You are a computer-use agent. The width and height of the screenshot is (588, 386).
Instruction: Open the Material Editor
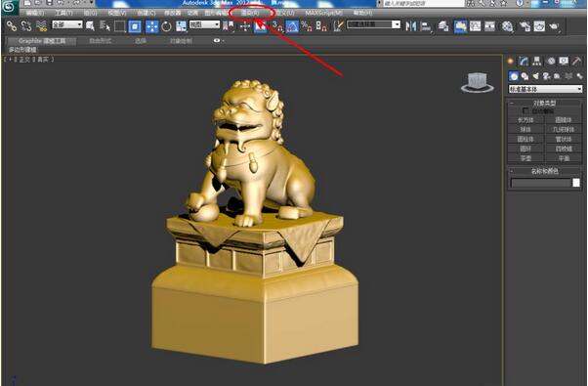[507, 26]
